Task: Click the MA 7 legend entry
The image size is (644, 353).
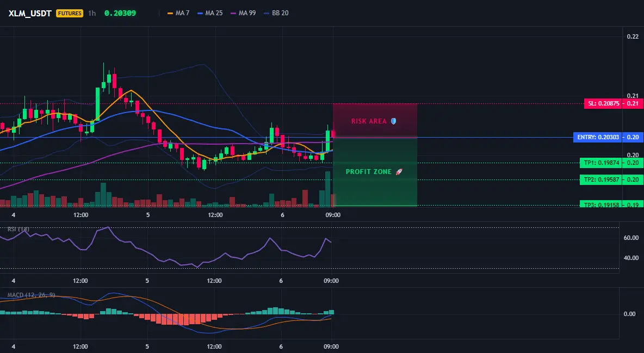Action: coord(178,13)
